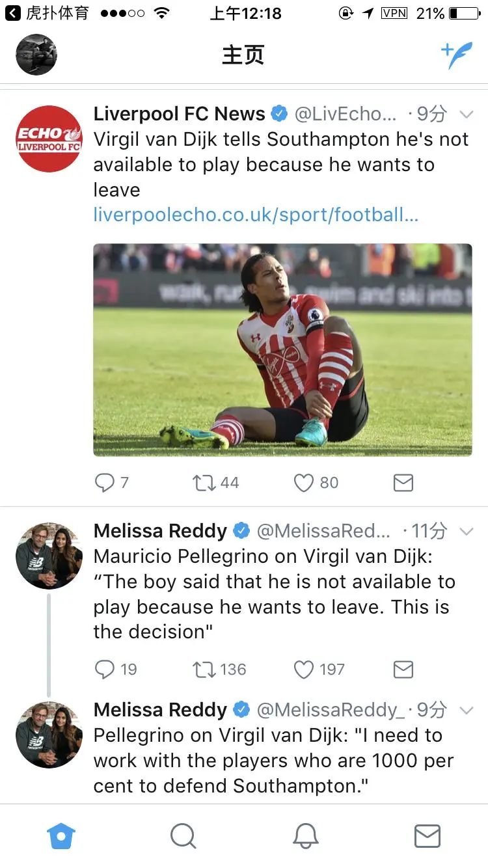The image size is (488, 868).
Task: Retweet Melissa Reddy's tweet with 136 retweets
Action: pyautogui.click(x=205, y=670)
